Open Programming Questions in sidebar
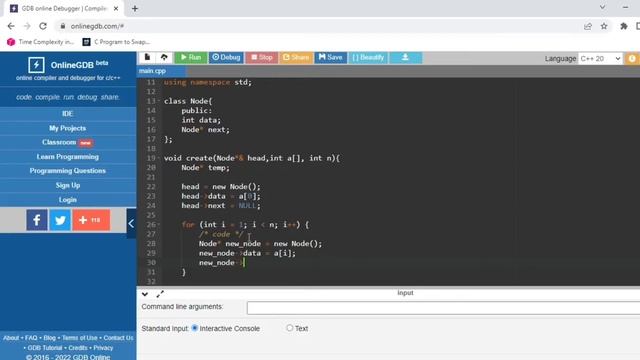 (x=68, y=171)
